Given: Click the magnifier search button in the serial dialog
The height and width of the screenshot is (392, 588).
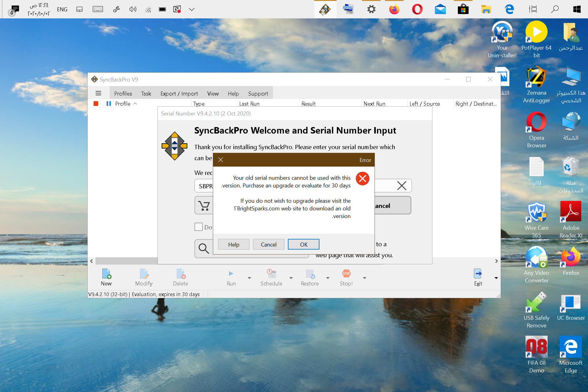Looking at the screenshot, I should coord(204,248).
